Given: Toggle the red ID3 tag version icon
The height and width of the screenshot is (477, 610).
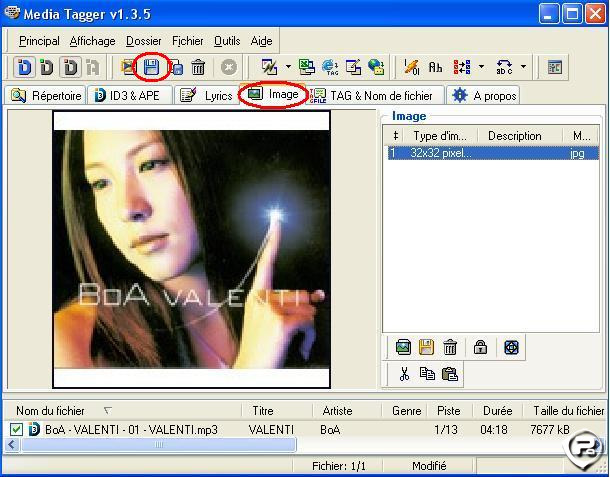Looking at the screenshot, I should click(70, 67).
